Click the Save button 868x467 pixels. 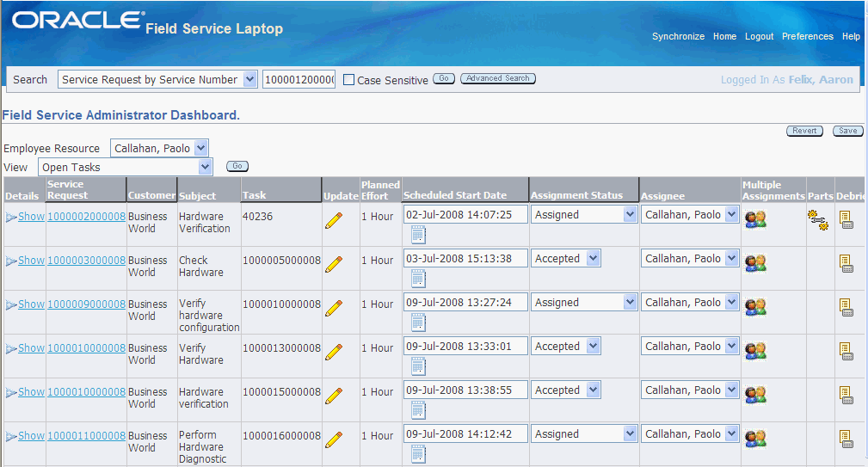click(847, 131)
